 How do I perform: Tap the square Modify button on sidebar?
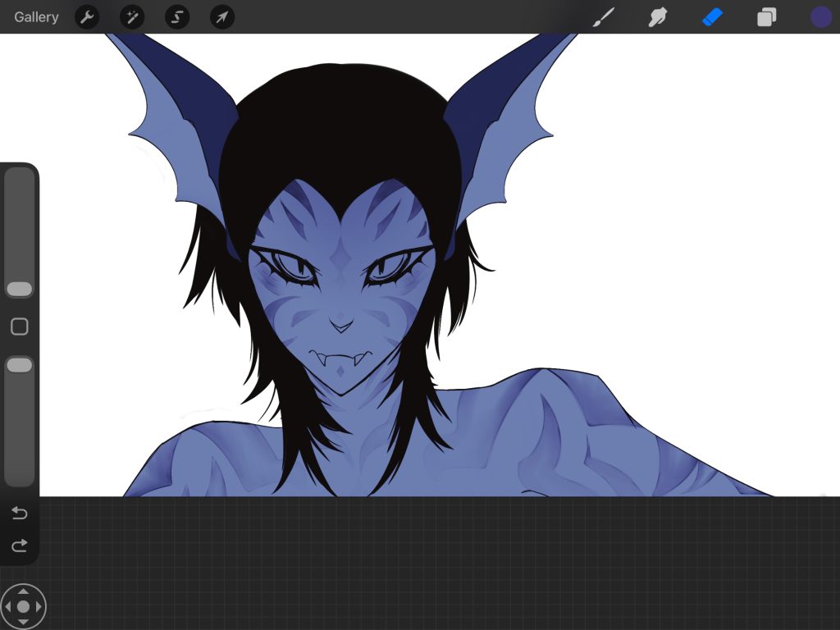(x=19, y=327)
